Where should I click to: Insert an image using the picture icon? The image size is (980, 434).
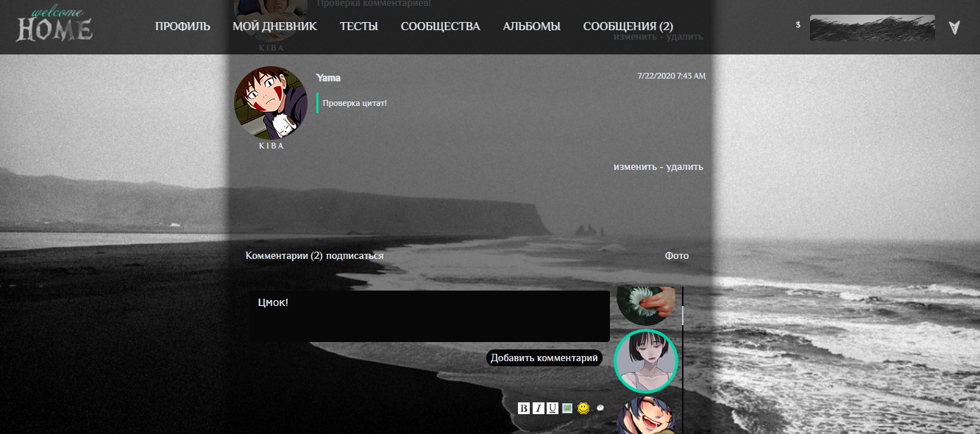pyautogui.click(x=567, y=408)
